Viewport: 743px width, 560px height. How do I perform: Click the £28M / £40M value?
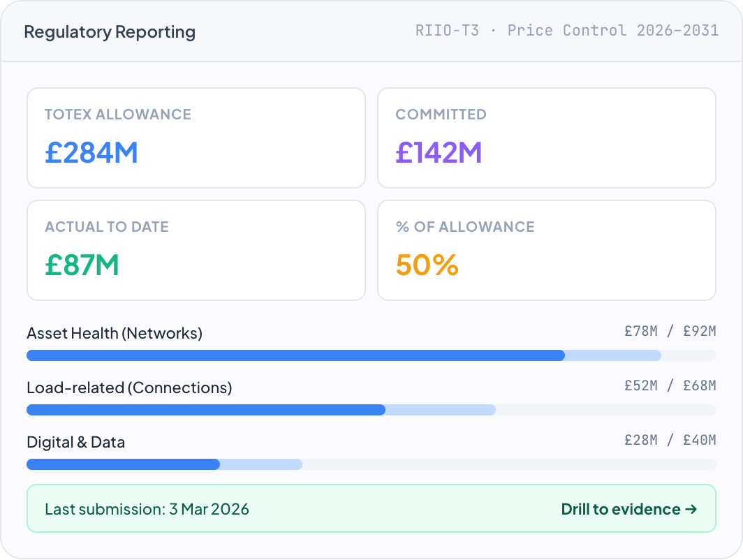click(670, 440)
